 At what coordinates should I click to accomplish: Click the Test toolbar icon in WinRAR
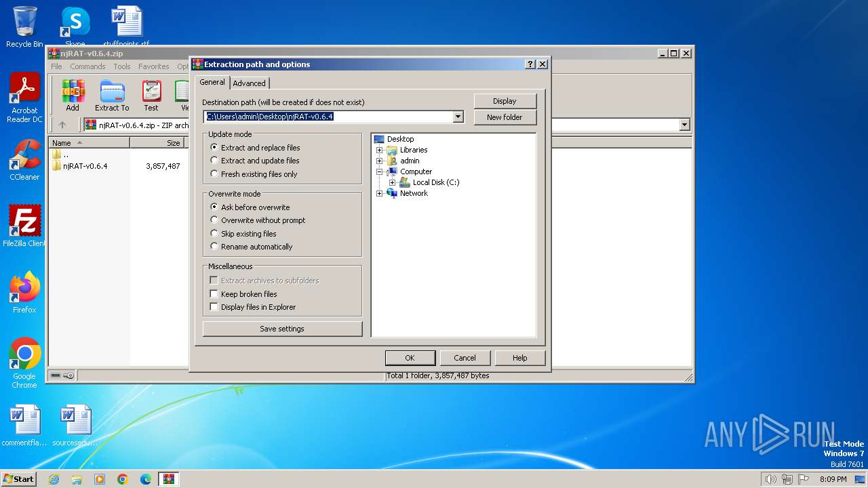[x=151, y=96]
